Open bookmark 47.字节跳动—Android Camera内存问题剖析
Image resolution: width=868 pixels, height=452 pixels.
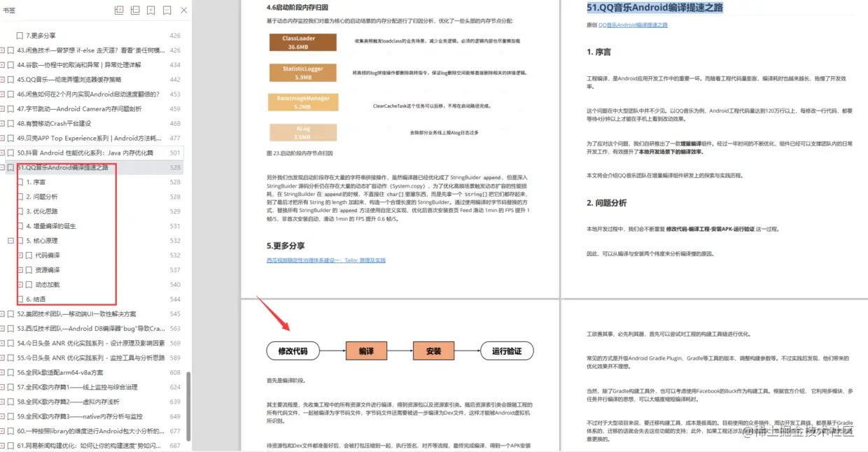(79, 109)
